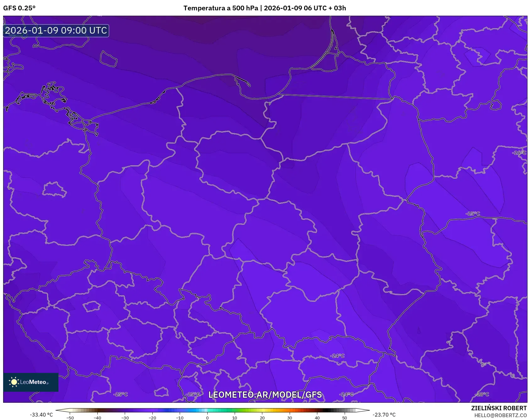Toggle the 2026-01-09 09:00 UTC timestamp badge
This screenshot has height=420, width=530.
tap(56, 31)
